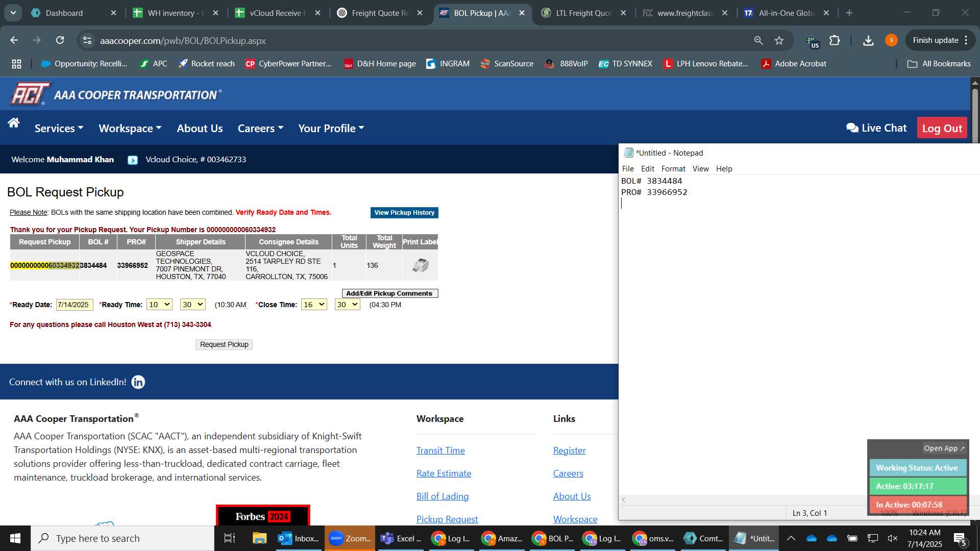
Task: Open Notepad Help menu
Action: (x=724, y=169)
